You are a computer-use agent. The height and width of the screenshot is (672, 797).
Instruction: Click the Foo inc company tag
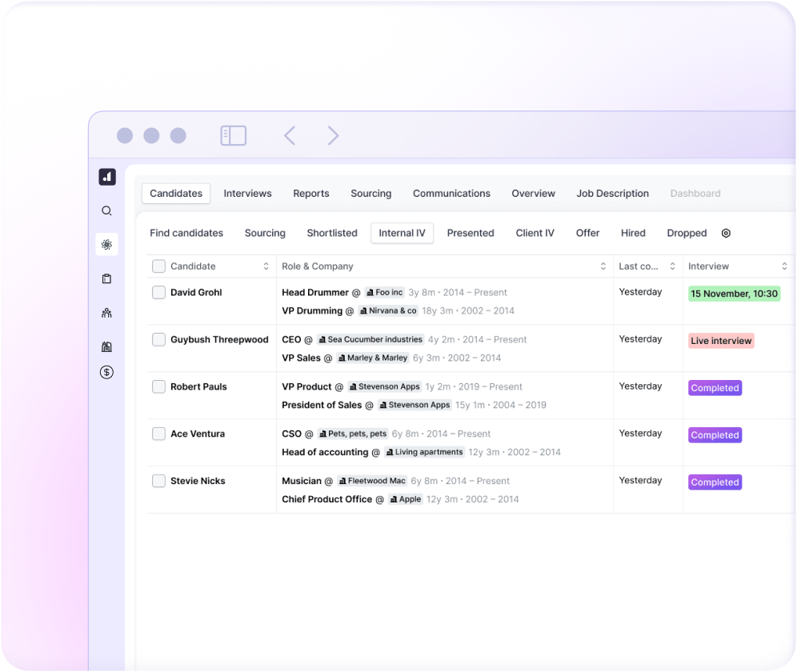point(385,293)
